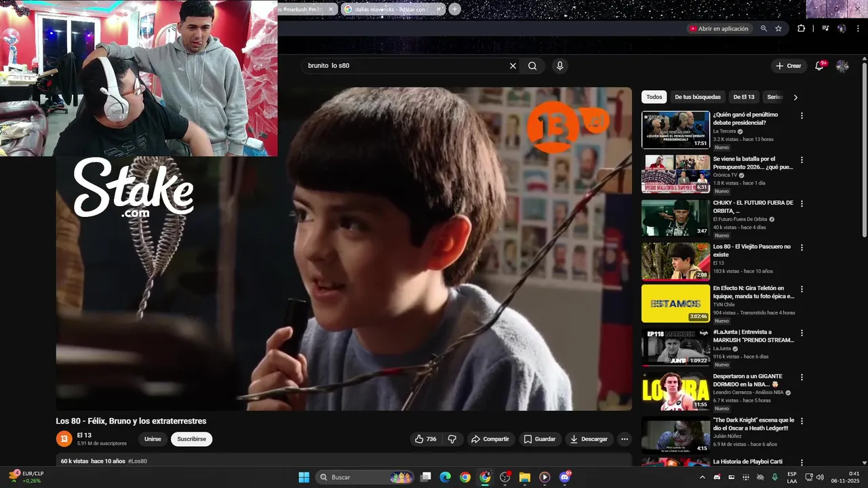Like the video with 736 likes
This screenshot has height=488, width=868.
coord(426,439)
